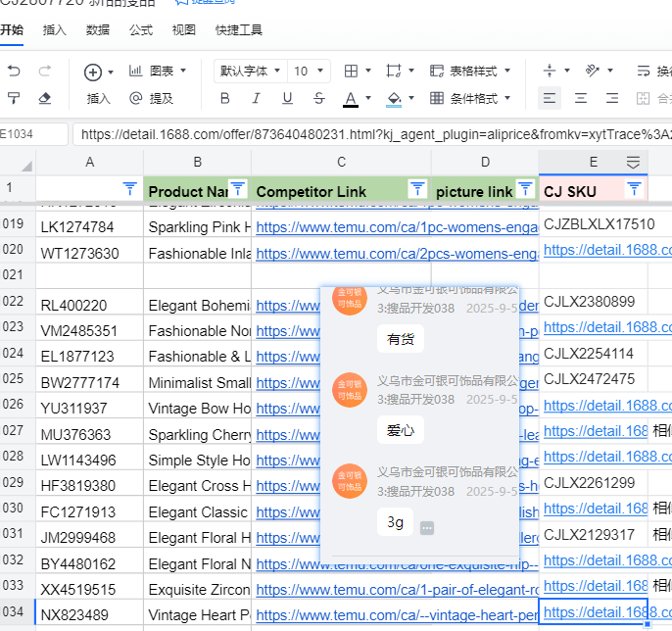Click the align left icon

click(x=550, y=98)
